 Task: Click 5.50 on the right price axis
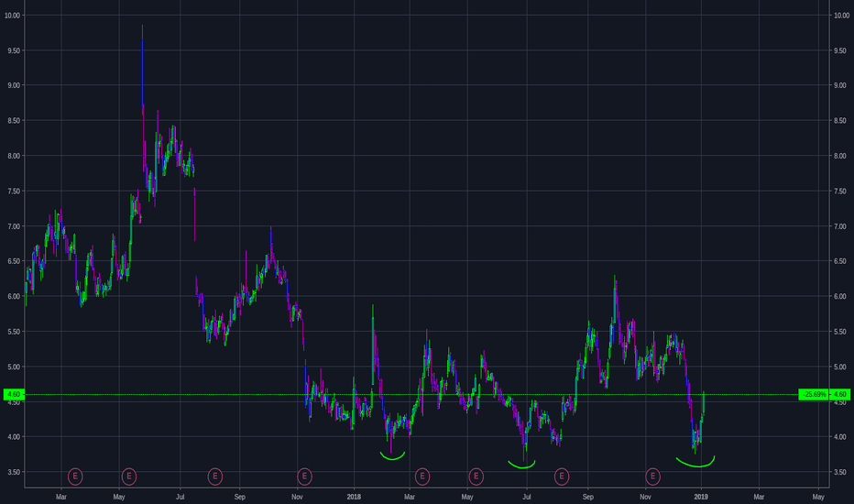(840, 332)
